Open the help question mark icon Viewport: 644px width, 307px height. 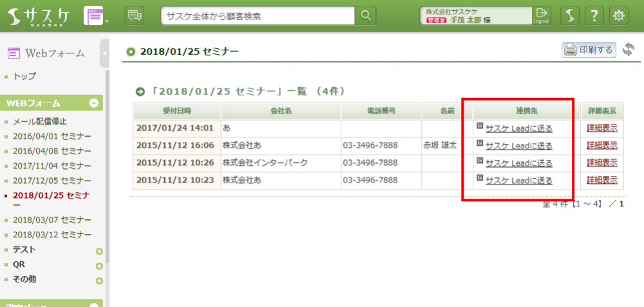[x=595, y=16]
